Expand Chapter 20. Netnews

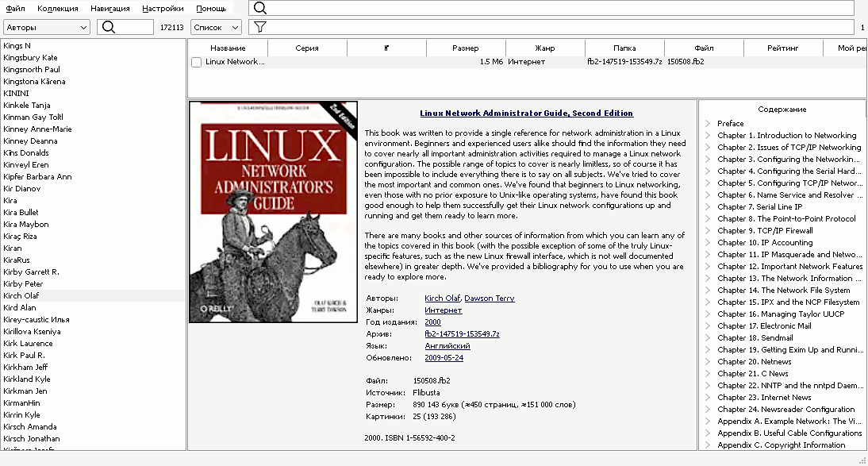pos(708,362)
